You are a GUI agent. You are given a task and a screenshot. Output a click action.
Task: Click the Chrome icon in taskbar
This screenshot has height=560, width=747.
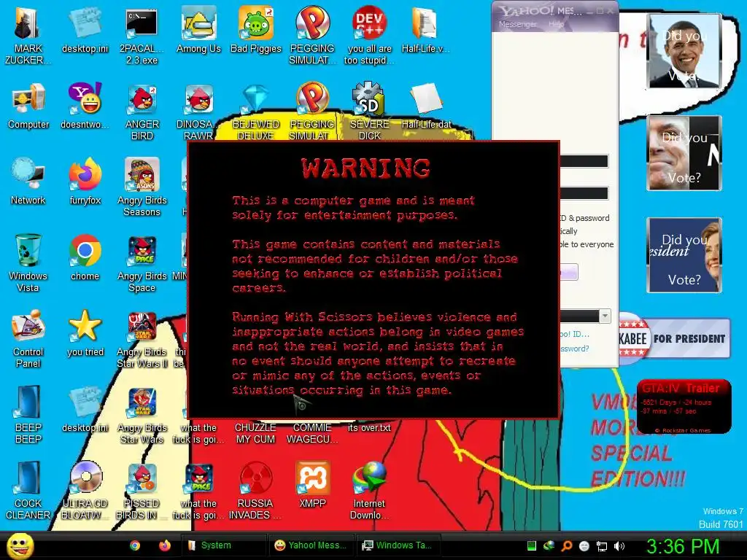[x=135, y=545]
